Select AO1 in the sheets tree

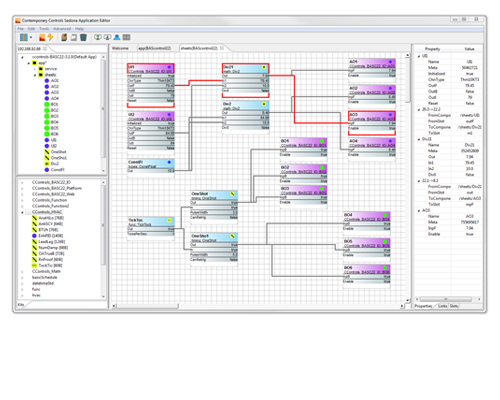55,81
